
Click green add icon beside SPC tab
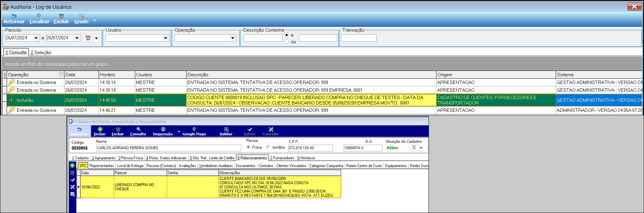point(72,165)
